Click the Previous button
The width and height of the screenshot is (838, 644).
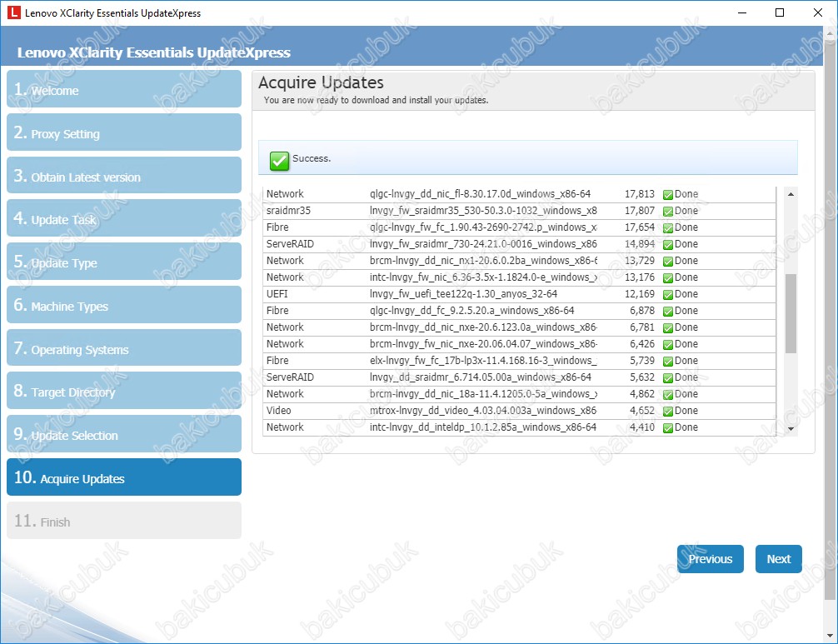point(711,559)
